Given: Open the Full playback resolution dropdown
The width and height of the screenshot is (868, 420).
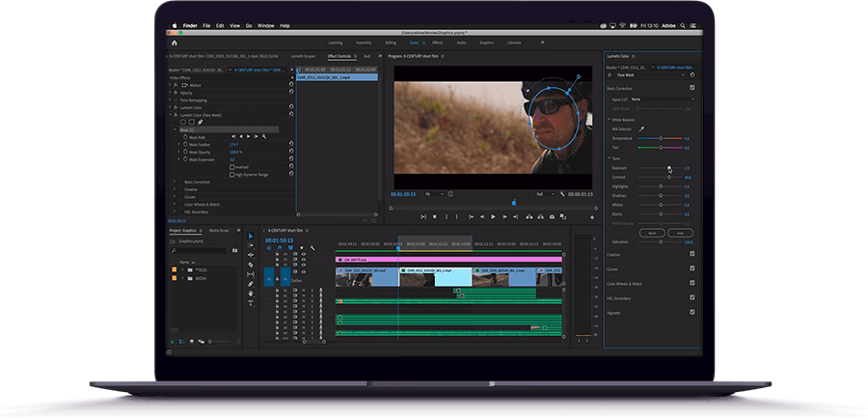Looking at the screenshot, I should [545, 194].
